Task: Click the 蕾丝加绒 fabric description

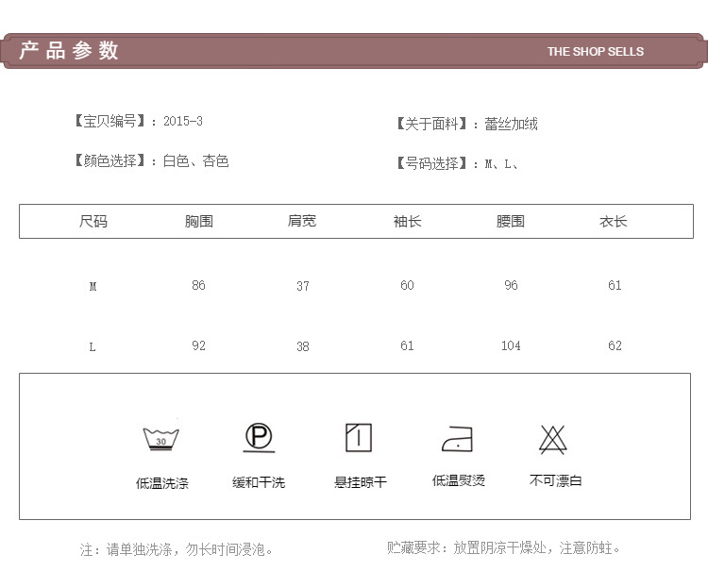Action: [x=511, y=124]
